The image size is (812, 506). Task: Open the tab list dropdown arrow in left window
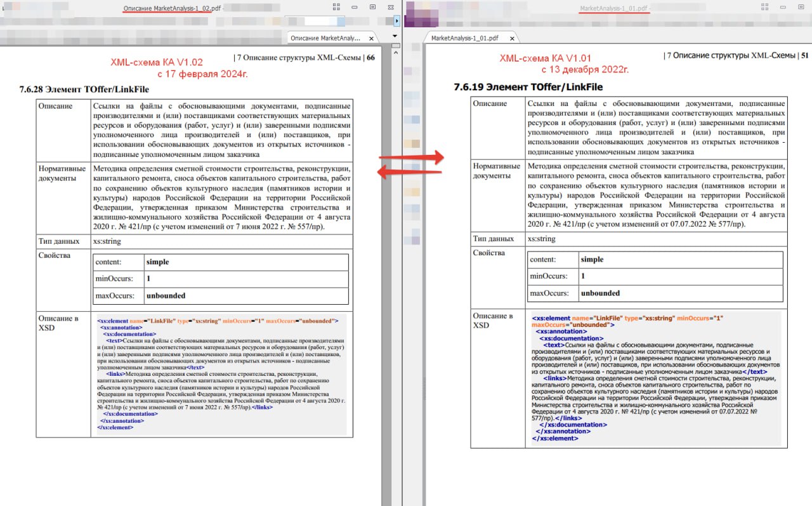pyautogui.click(x=395, y=36)
